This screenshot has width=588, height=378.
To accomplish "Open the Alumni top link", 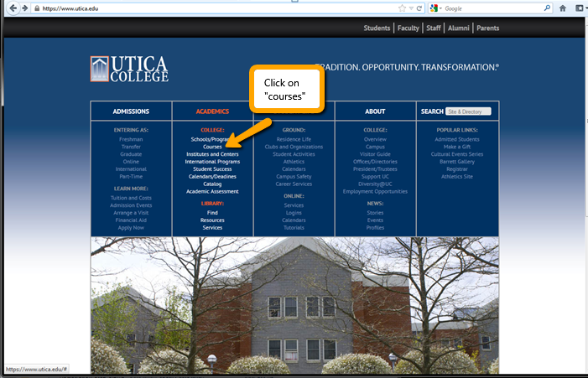I will tap(458, 28).
